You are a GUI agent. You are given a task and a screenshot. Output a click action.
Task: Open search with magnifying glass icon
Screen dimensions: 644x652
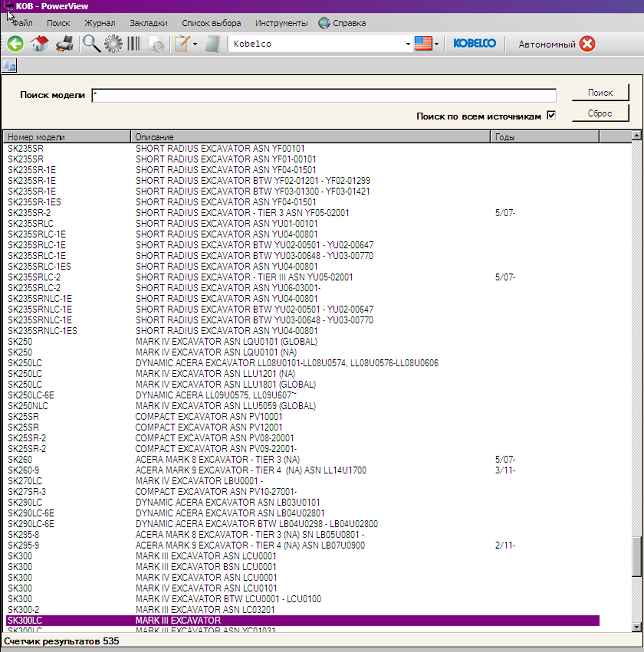pos(91,44)
